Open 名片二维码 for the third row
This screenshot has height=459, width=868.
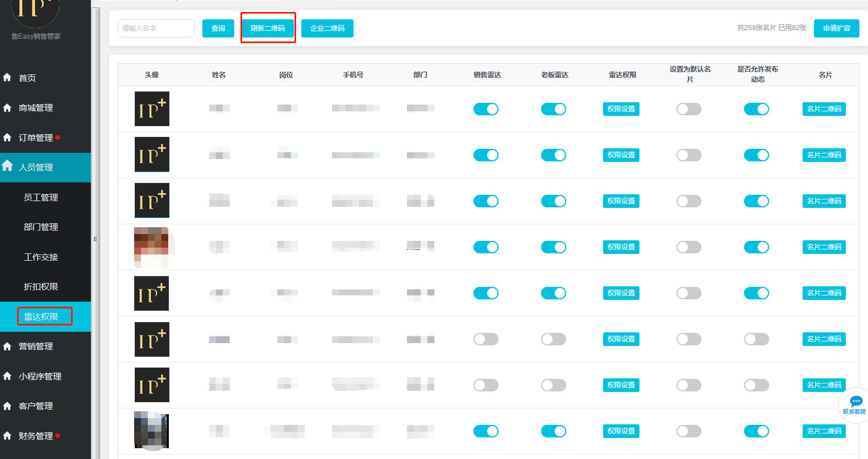click(x=824, y=201)
